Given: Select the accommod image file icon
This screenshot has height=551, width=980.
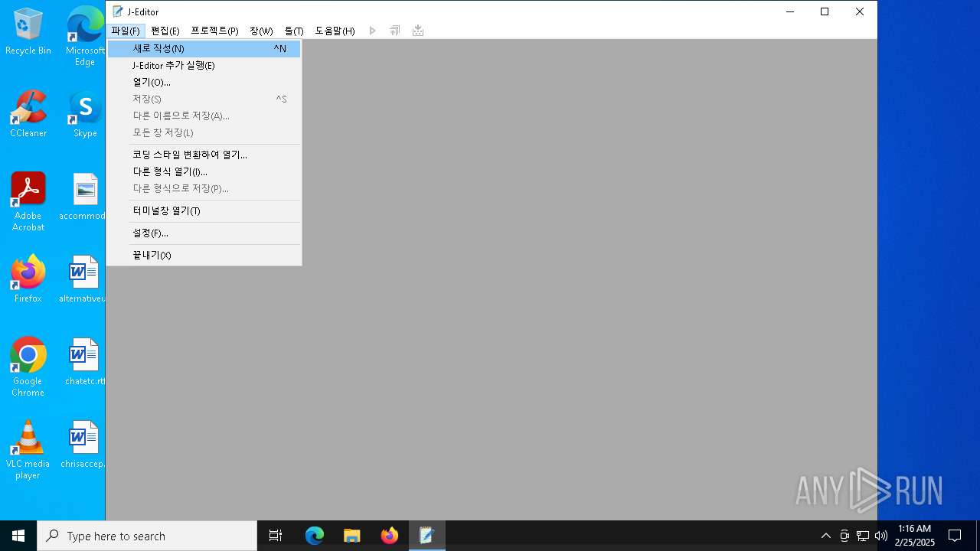Looking at the screenshot, I should [x=85, y=197].
